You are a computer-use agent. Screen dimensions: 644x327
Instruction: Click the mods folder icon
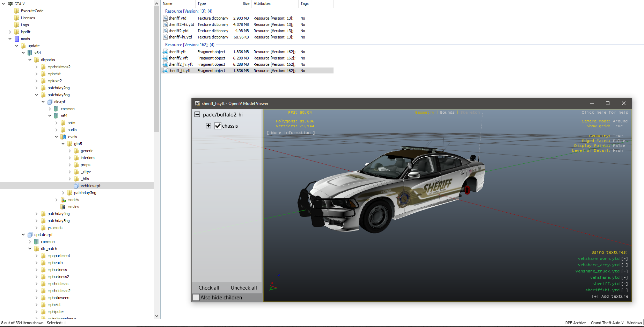pos(17,39)
